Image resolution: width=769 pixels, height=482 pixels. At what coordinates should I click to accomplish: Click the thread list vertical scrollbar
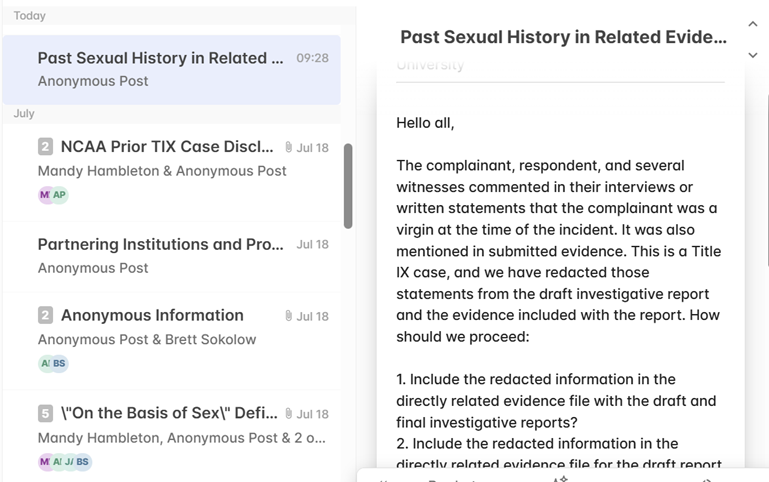[x=348, y=186]
